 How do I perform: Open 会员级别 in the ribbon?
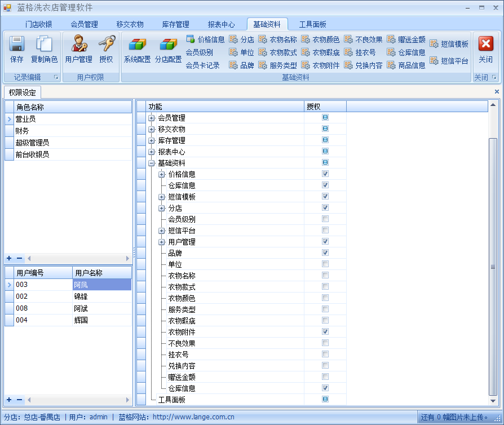[x=199, y=52]
